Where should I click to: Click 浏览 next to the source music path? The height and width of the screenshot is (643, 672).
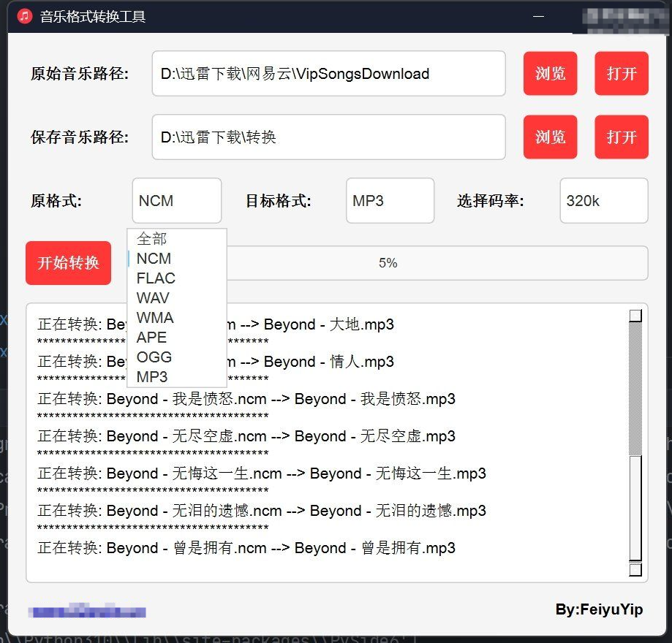(549, 73)
